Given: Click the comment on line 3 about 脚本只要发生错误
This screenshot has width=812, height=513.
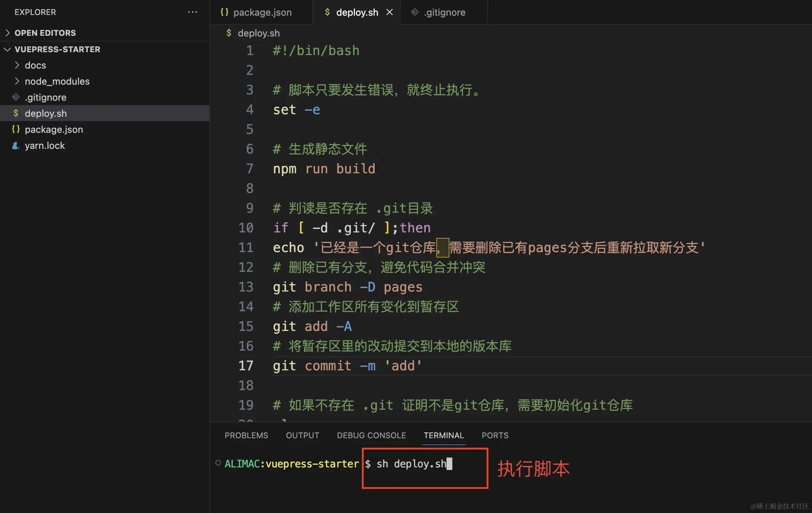Looking at the screenshot, I should point(377,90).
